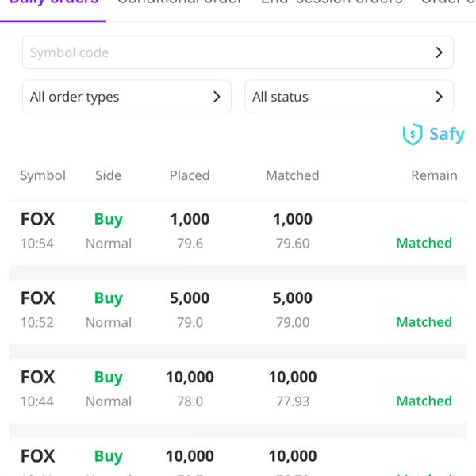Open the Symbol code selector arrow
This screenshot has height=476, width=476.
(x=440, y=52)
